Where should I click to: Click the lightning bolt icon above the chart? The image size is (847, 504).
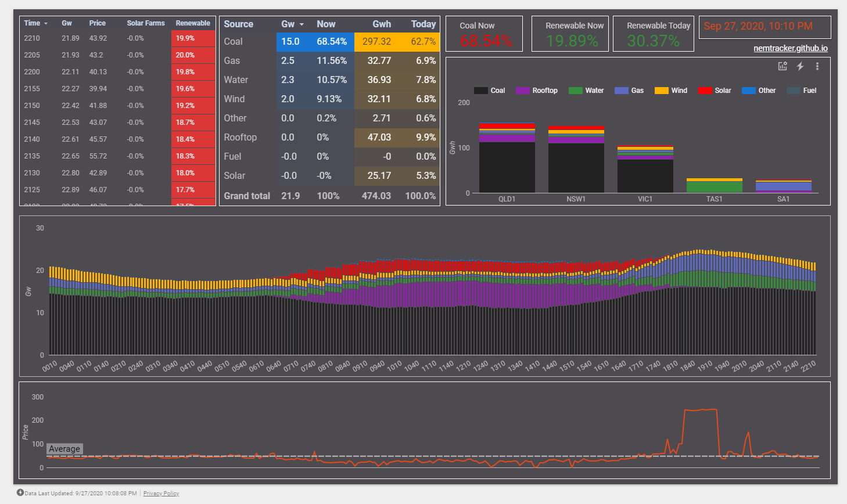point(800,66)
